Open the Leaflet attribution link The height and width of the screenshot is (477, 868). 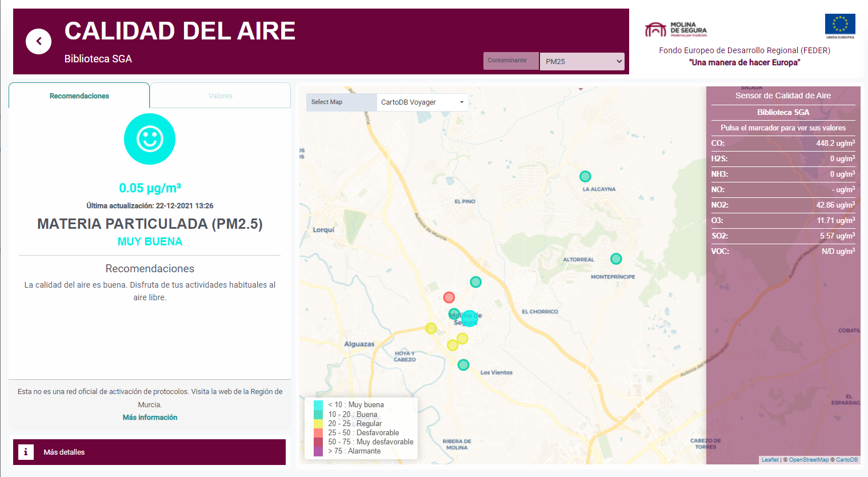tap(770, 460)
